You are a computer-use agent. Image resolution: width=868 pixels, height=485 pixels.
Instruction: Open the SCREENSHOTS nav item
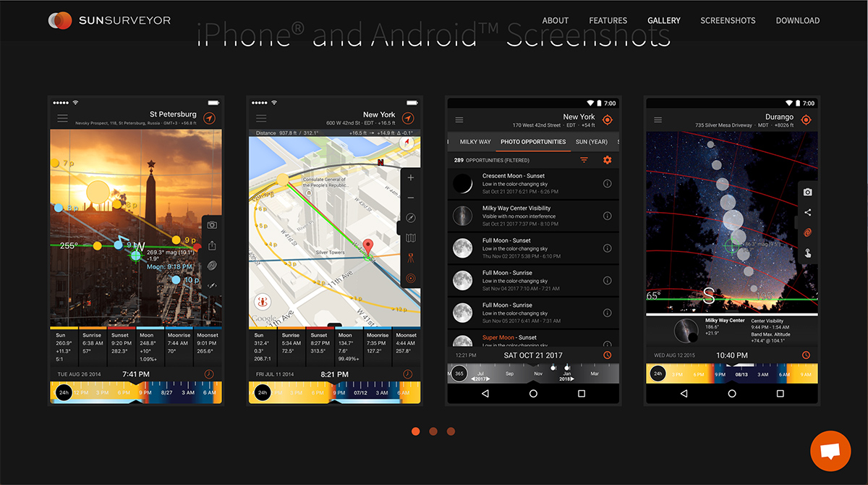tap(728, 20)
